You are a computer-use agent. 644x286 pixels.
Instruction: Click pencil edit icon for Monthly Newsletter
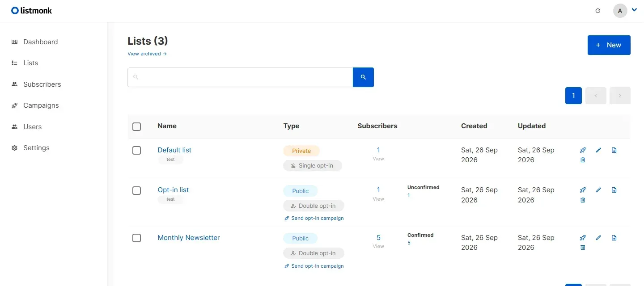tap(598, 238)
